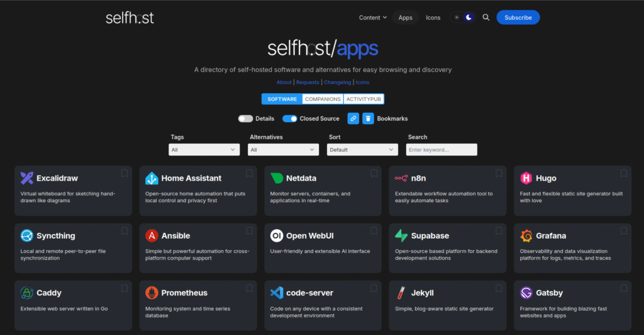Click the search magnifier icon in header
The height and width of the screenshot is (335, 644).
(486, 18)
